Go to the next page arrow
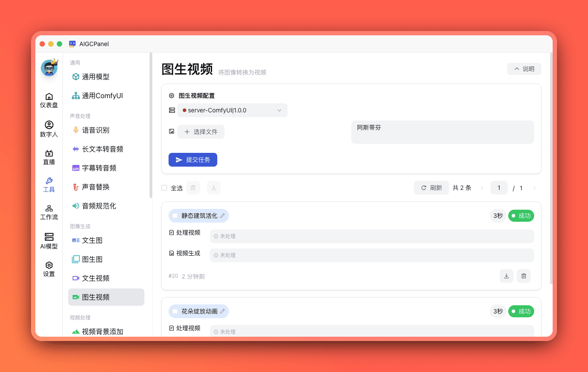588x372 pixels. pyautogui.click(x=535, y=188)
